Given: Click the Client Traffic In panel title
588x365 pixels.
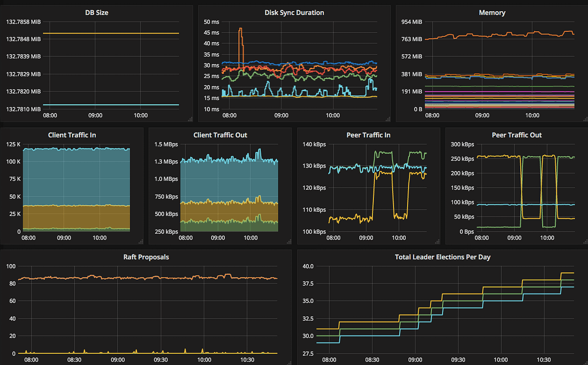Looking at the screenshot, I should (x=72, y=135).
